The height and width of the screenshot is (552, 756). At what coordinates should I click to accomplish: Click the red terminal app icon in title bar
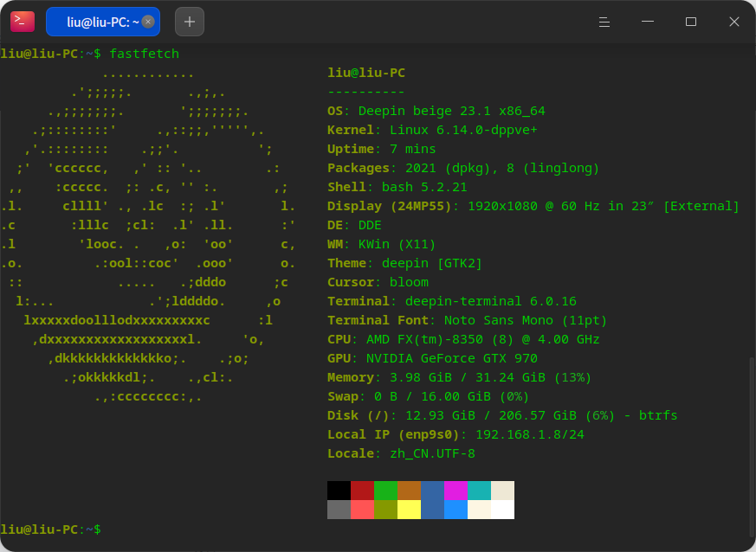tap(23, 21)
